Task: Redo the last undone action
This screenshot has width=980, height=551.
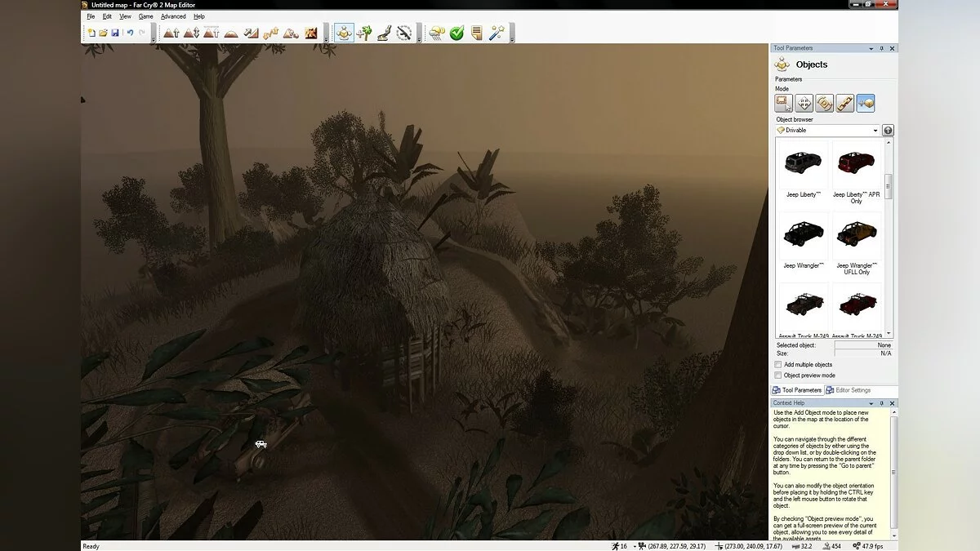Action: pyautogui.click(x=141, y=33)
